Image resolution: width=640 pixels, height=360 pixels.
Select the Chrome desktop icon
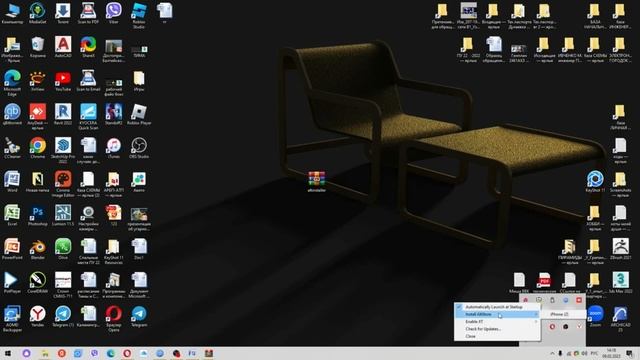(38, 148)
